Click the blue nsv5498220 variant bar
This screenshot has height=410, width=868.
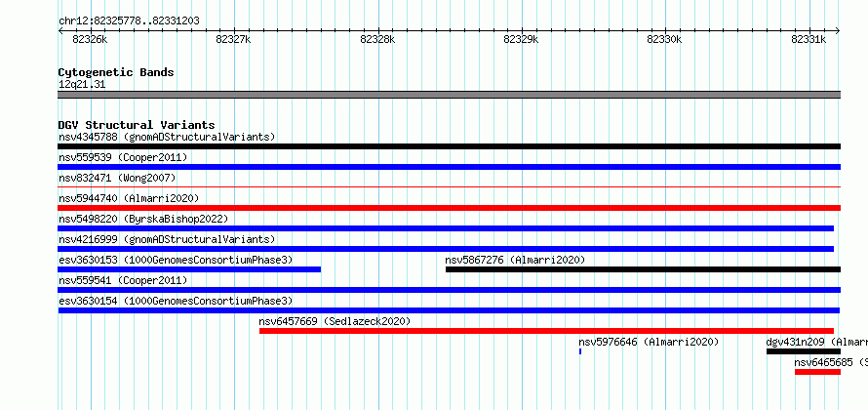point(446,228)
